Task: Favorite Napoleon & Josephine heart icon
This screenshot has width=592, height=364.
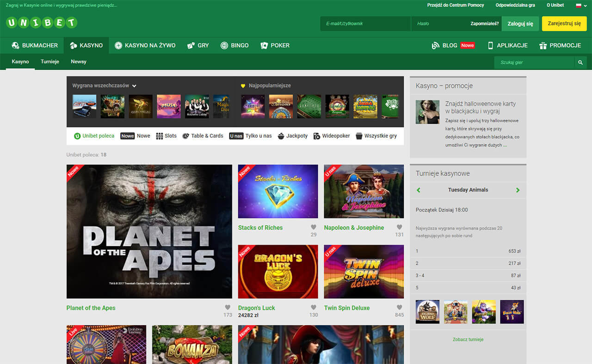Action: (400, 227)
